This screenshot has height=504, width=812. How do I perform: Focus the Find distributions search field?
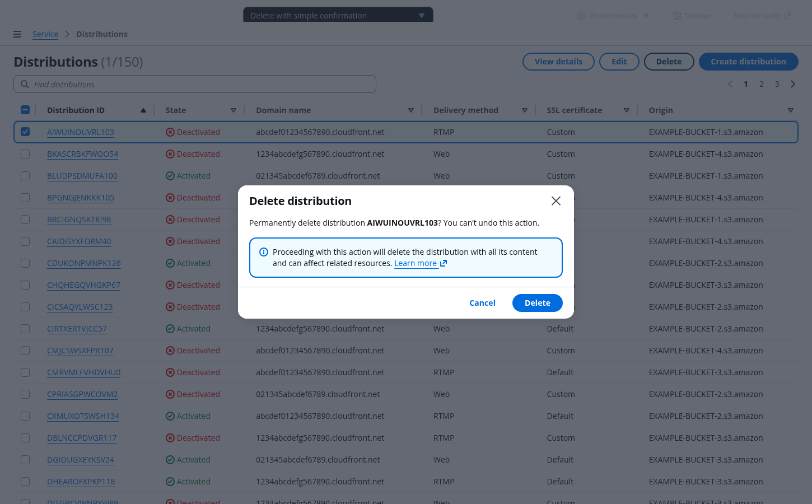(x=202, y=84)
